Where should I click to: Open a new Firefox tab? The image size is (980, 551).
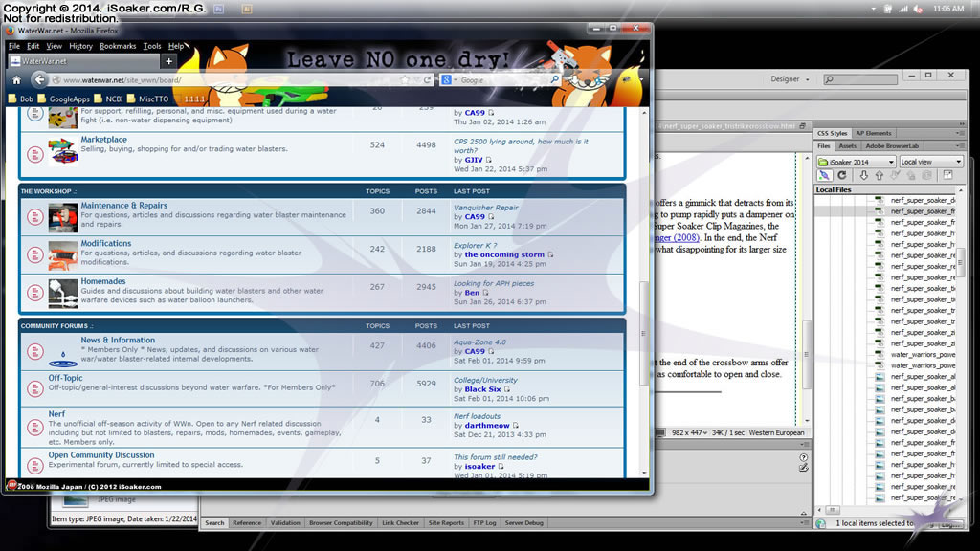point(168,61)
